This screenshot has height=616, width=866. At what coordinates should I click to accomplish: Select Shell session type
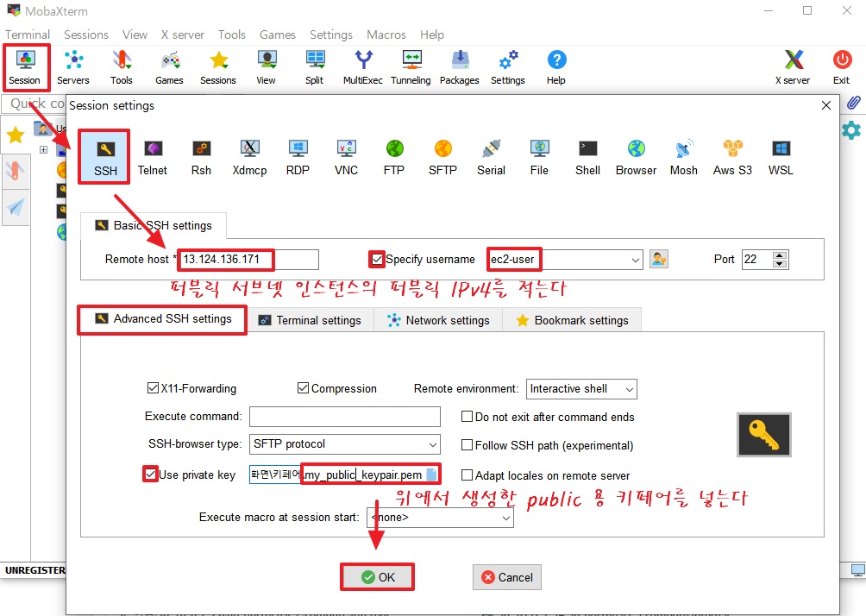(x=587, y=158)
